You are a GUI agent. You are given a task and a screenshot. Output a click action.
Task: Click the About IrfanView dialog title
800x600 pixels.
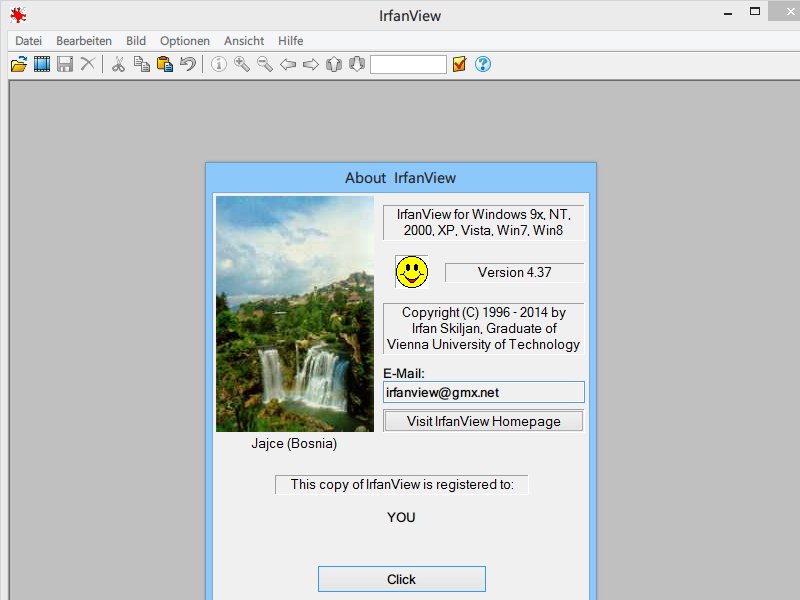pyautogui.click(x=401, y=178)
